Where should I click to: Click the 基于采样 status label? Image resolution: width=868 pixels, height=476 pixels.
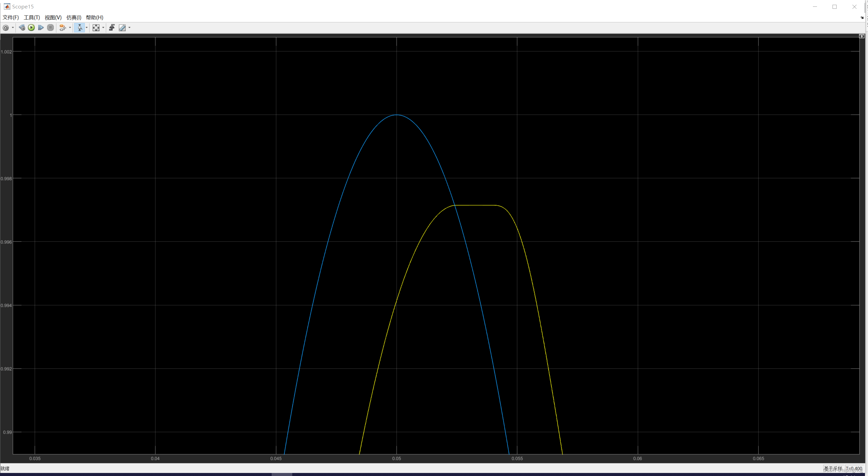pos(833,469)
